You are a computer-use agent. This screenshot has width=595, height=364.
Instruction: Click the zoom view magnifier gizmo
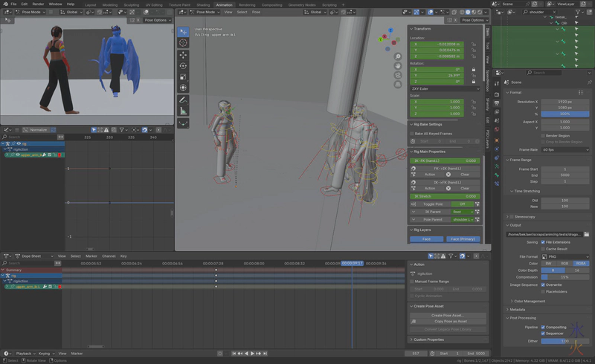(398, 56)
